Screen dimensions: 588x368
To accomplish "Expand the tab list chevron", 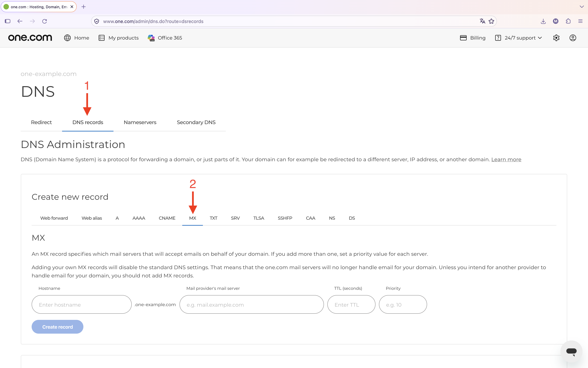I will click(582, 7).
